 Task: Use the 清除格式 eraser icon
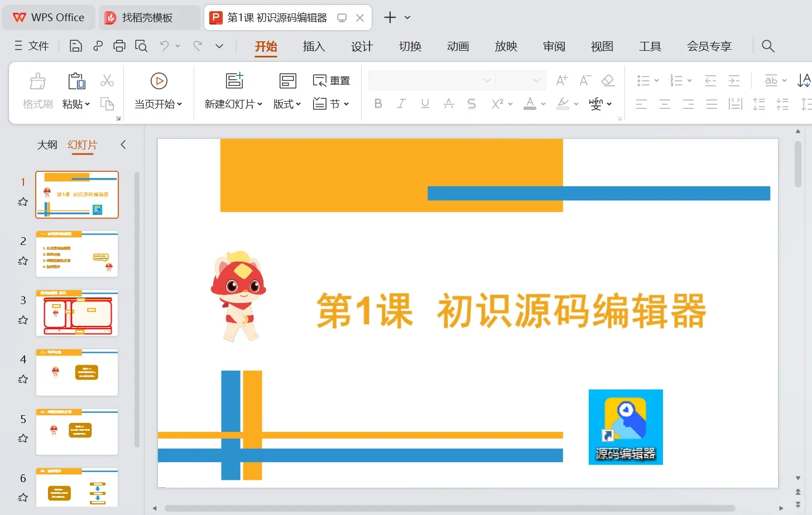(x=608, y=80)
